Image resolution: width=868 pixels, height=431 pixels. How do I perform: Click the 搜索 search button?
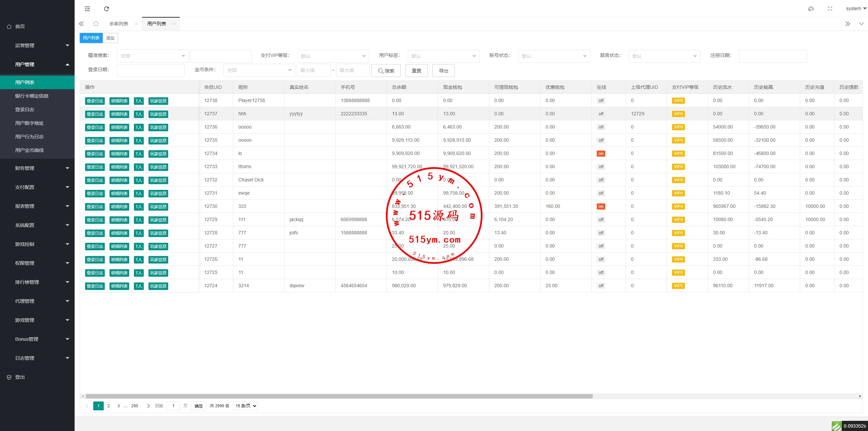coord(386,71)
